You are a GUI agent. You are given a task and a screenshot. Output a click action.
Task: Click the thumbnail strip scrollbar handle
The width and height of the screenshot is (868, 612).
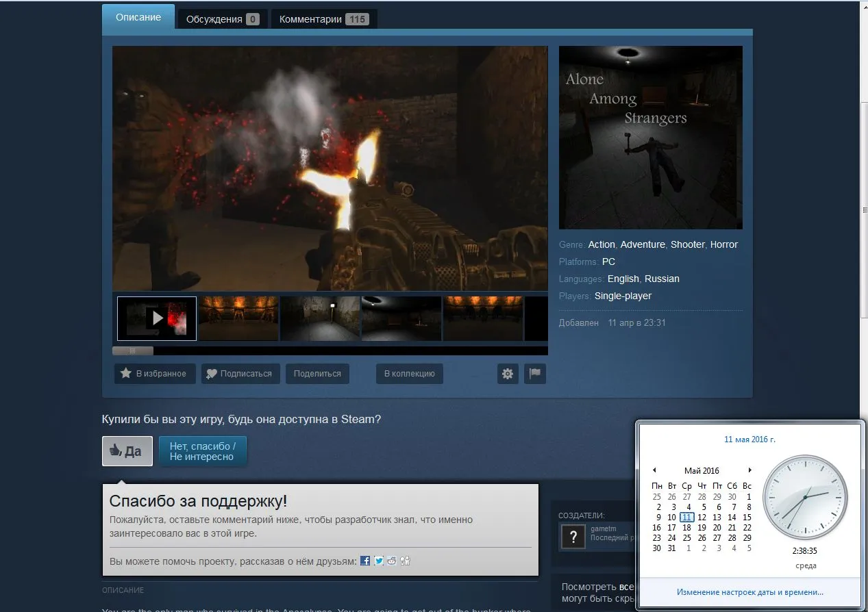133,350
